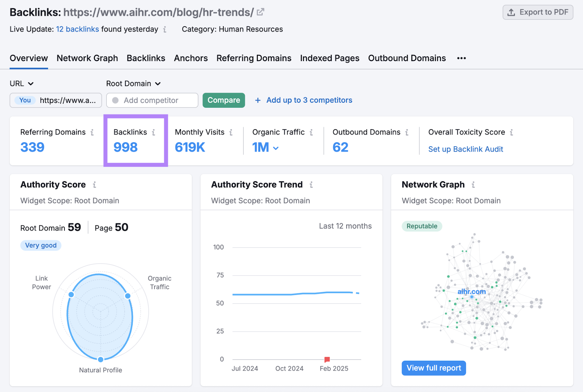
Task: Open the 12 backlinks link
Action: (77, 29)
